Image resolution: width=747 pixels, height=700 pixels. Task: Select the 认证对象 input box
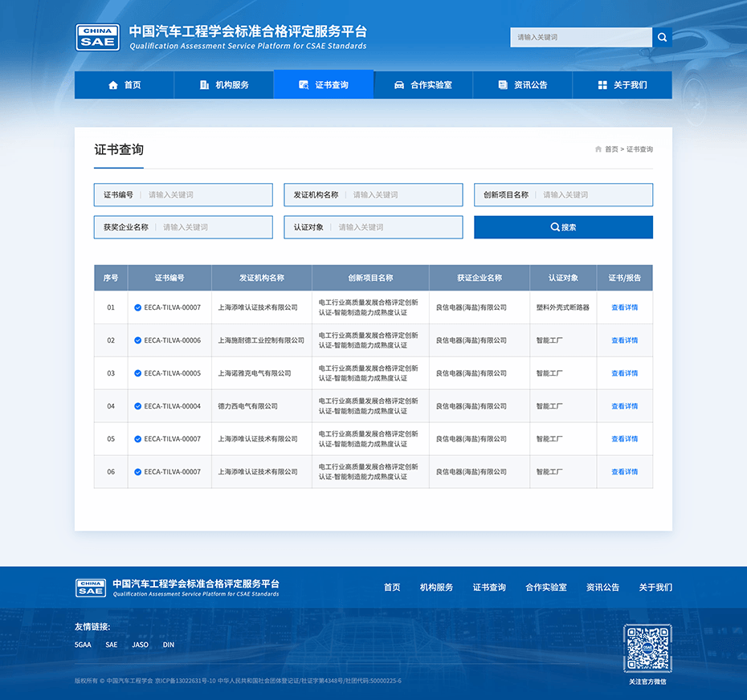(397, 227)
